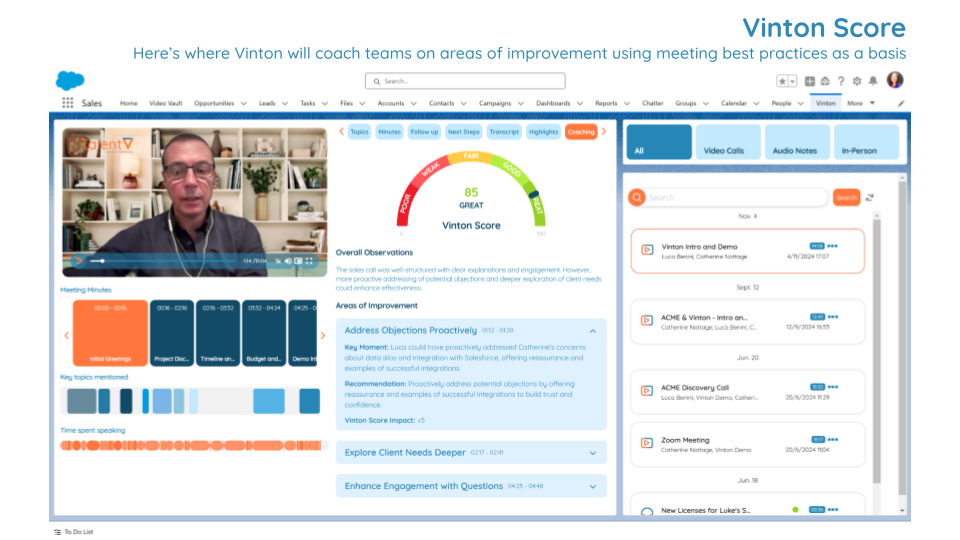Screen dimensions: 960x540
Task: Expand the Accounts menu chevron
Action: tap(413, 103)
